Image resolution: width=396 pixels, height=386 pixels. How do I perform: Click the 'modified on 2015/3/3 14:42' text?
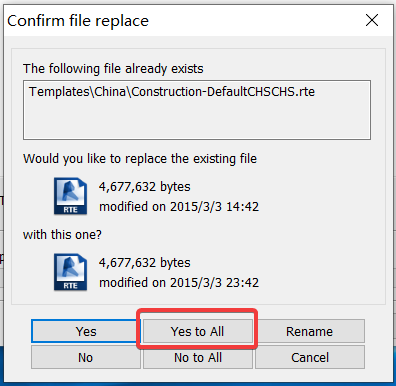(179, 207)
